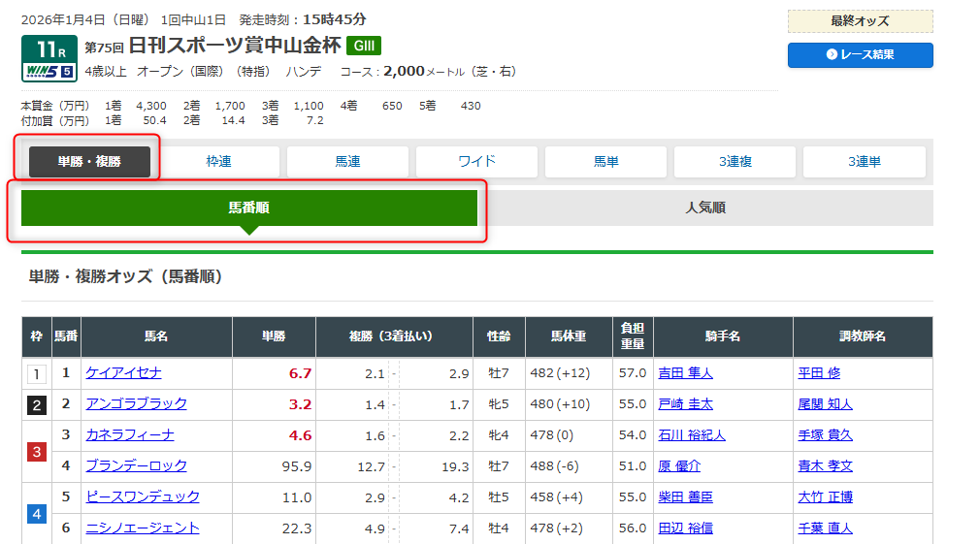
Task: Select the ワイド tab
Action: click(476, 162)
